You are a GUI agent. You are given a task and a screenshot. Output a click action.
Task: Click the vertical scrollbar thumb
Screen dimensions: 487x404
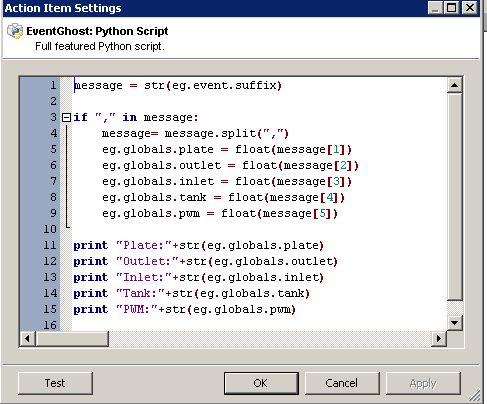(454, 197)
